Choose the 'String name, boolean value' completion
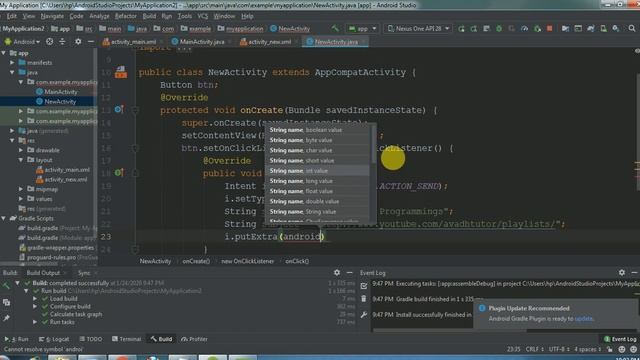 click(x=318, y=130)
